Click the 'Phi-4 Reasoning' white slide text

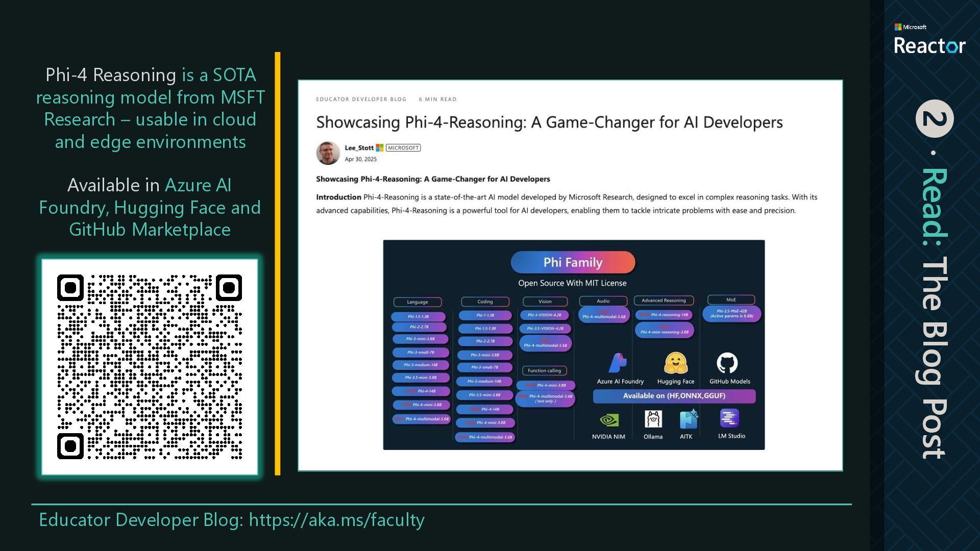pos(111,75)
